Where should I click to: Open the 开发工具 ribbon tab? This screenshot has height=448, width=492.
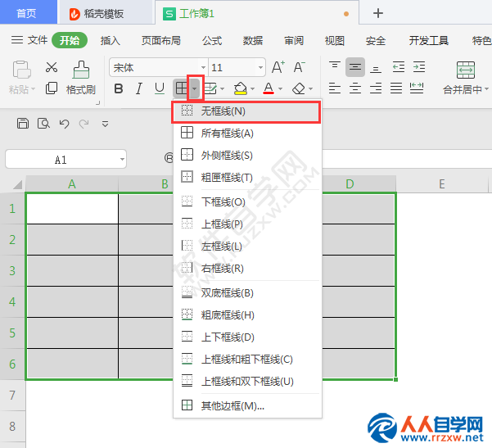pos(429,40)
